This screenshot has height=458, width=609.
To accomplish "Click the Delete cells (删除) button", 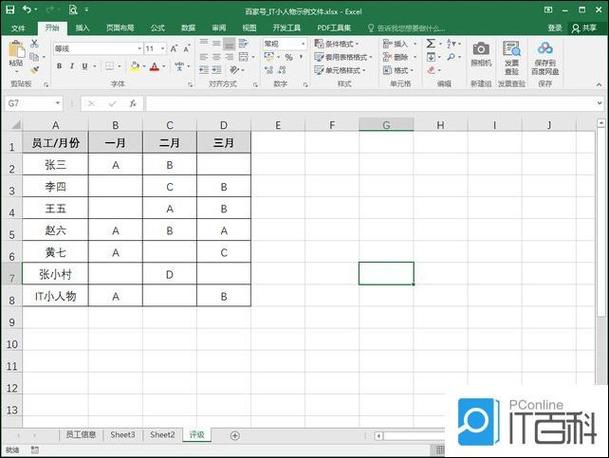I will [399, 57].
